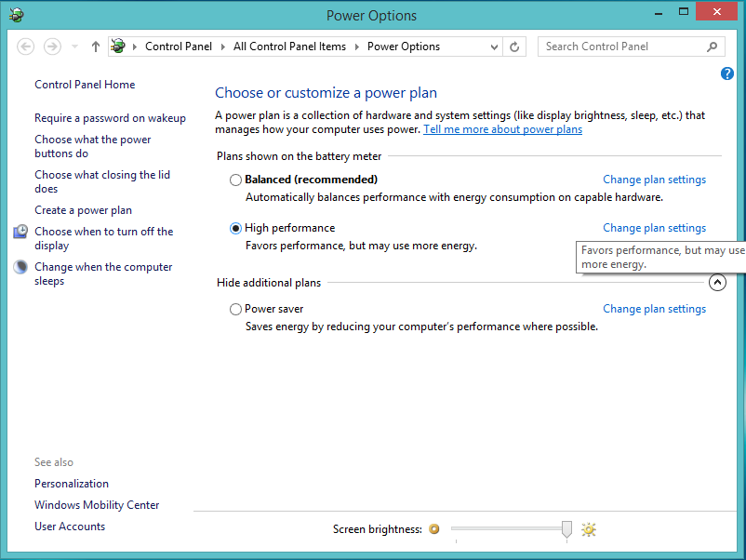
Task: Expand the address bar history dropdown
Action: (x=494, y=47)
